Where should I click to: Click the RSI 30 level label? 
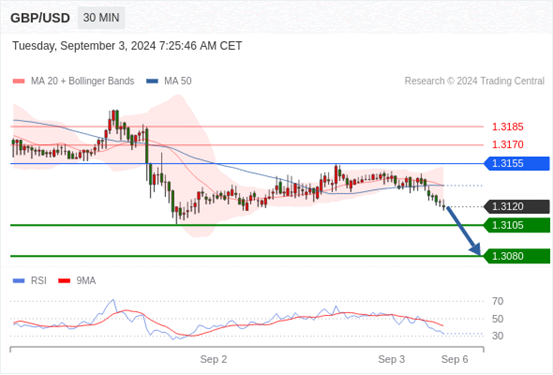click(498, 336)
